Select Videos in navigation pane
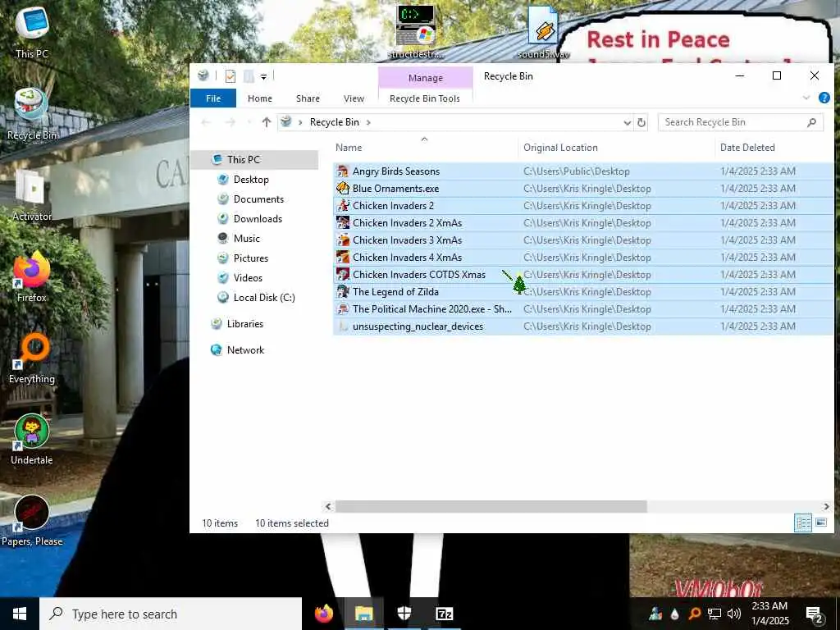 tap(248, 278)
